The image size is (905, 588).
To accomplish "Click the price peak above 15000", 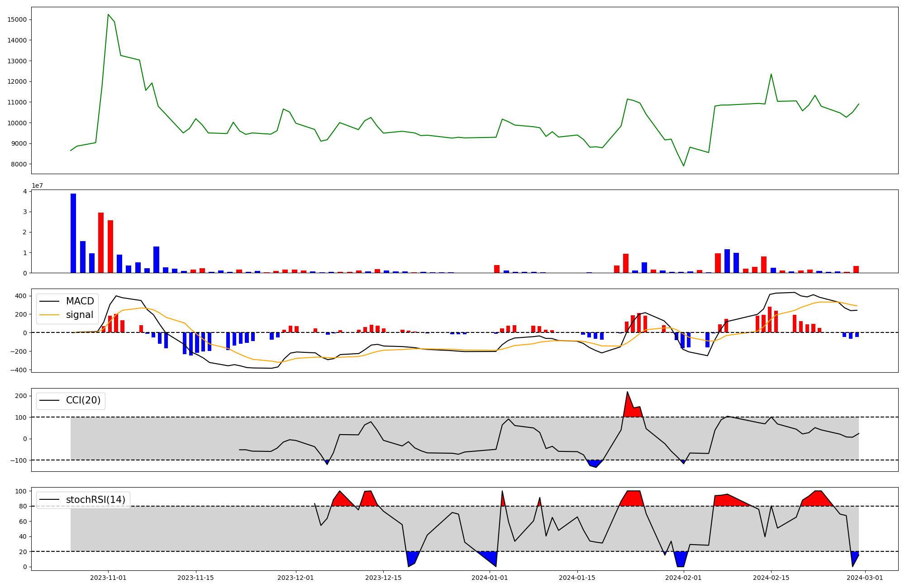I will coord(108,14).
